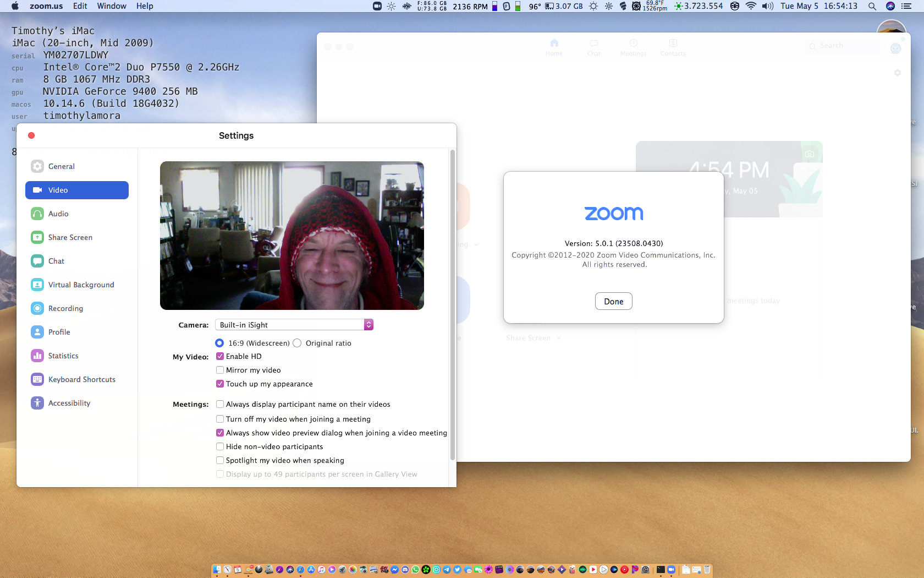This screenshot has width=924, height=578.
Task: Check Turn off my video when joining
Action: 220,419
